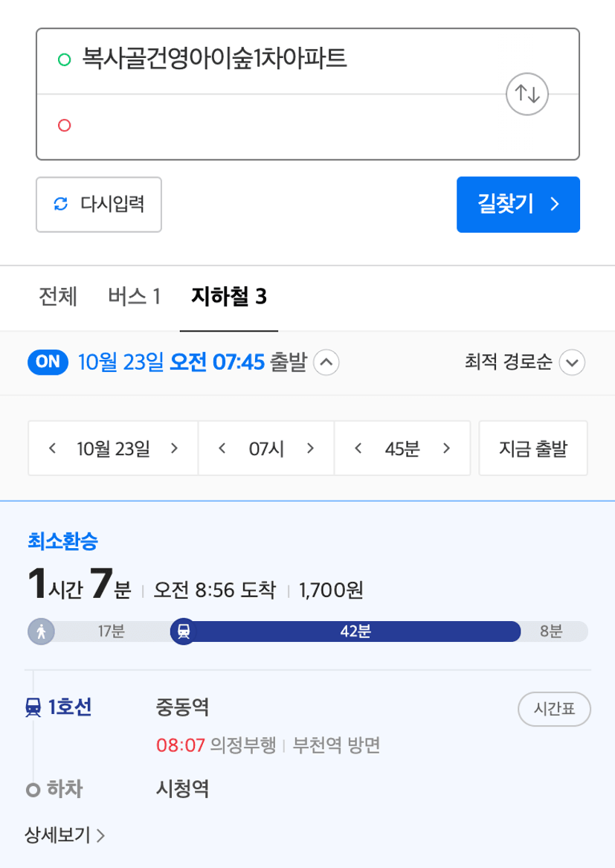Click the 길찾기 search button

518,205
